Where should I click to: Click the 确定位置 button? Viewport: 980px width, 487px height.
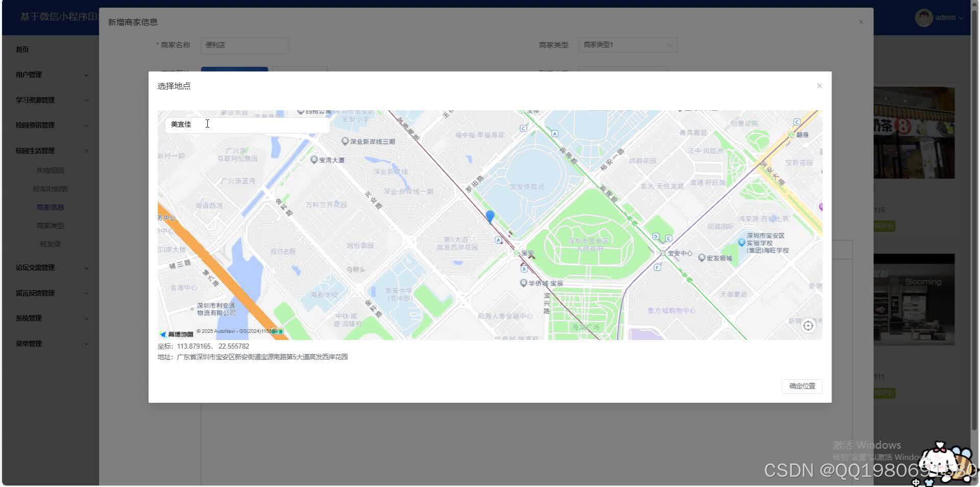click(x=802, y=386)
